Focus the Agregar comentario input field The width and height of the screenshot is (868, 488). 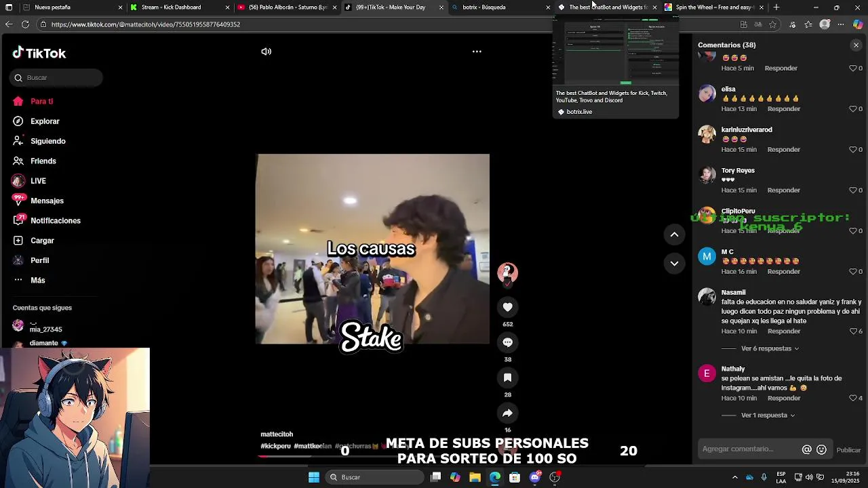coord(749,449)
